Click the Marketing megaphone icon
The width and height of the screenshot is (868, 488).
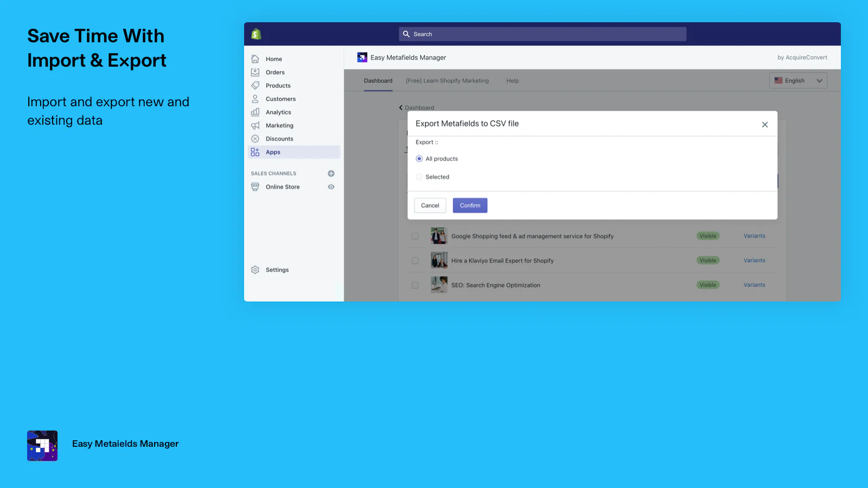tap(255, 125)
